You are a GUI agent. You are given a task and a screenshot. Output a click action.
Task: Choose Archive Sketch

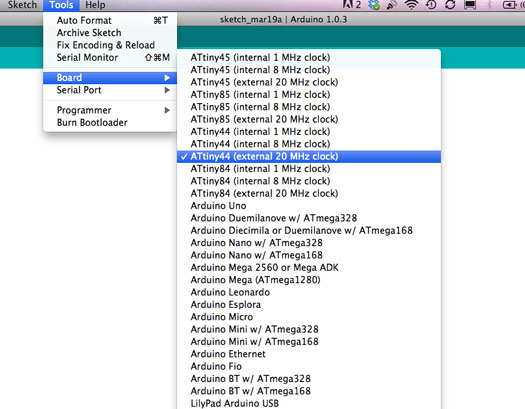pos(110,33)
